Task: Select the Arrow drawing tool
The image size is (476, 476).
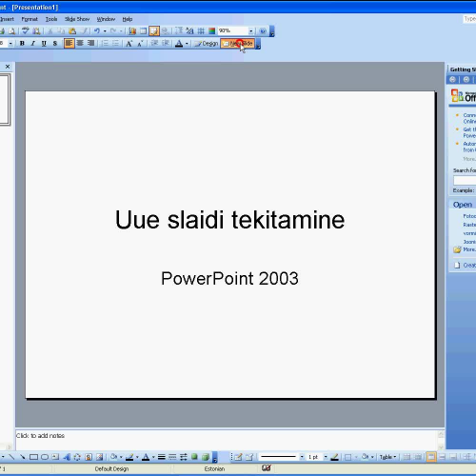Action: pos(23,457)
